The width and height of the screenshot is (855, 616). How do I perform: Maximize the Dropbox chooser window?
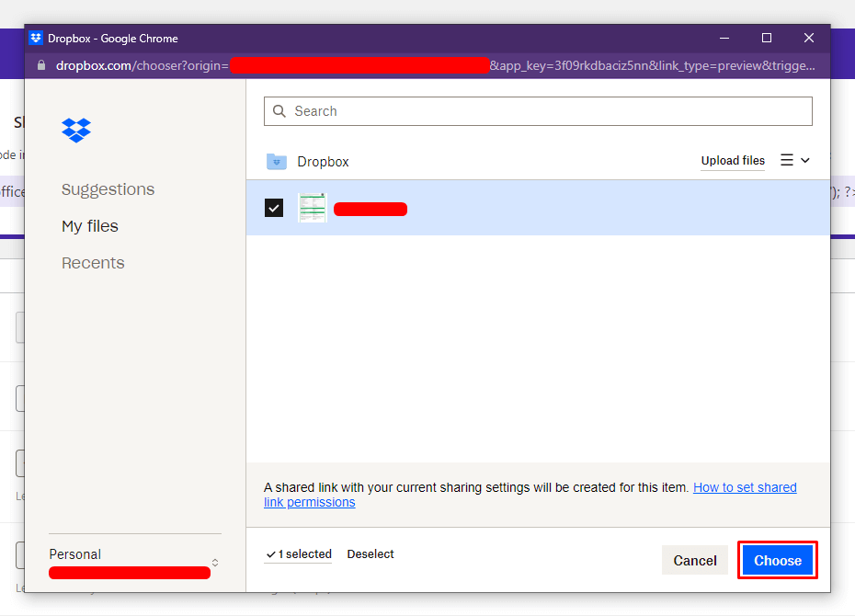point(767,38)
